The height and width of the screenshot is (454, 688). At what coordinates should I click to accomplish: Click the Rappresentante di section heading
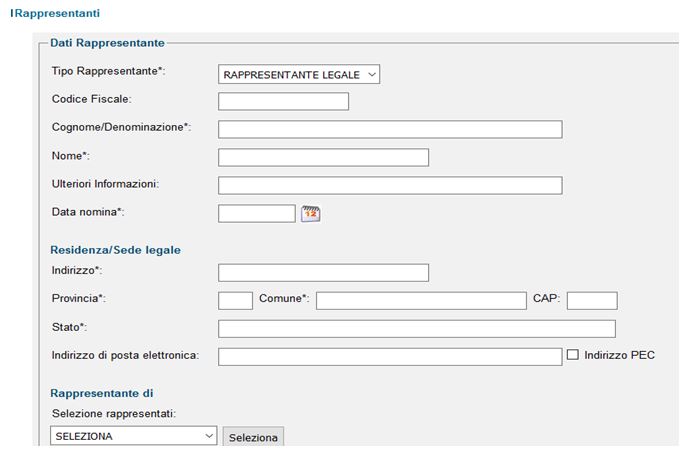tap(102, 393)
